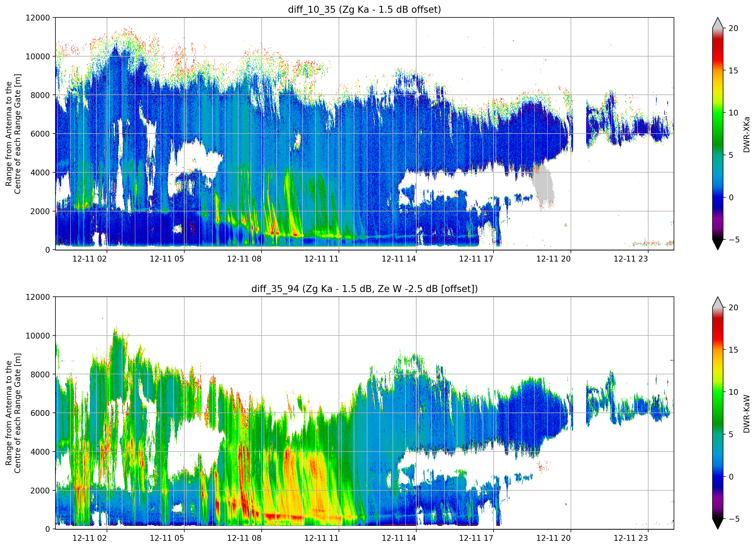This screenshot has width=756, height=548.
Task: Click the '12-11 17' x-tick under the diff_10_35 plot
Action: coord(476,259)
